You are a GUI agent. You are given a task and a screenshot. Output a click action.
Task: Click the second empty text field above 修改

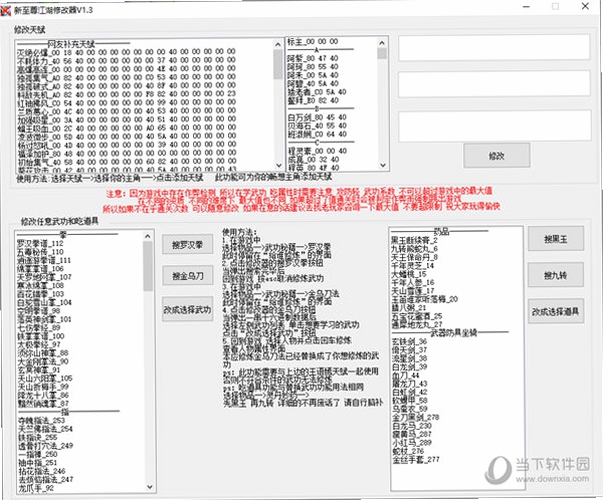(494, 84)
